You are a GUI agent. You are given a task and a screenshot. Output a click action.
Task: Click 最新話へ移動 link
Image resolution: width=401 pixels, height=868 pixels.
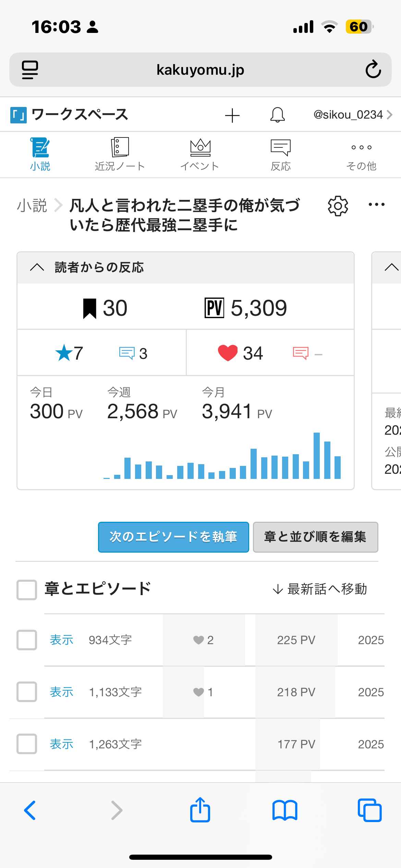tap(319, 589)
